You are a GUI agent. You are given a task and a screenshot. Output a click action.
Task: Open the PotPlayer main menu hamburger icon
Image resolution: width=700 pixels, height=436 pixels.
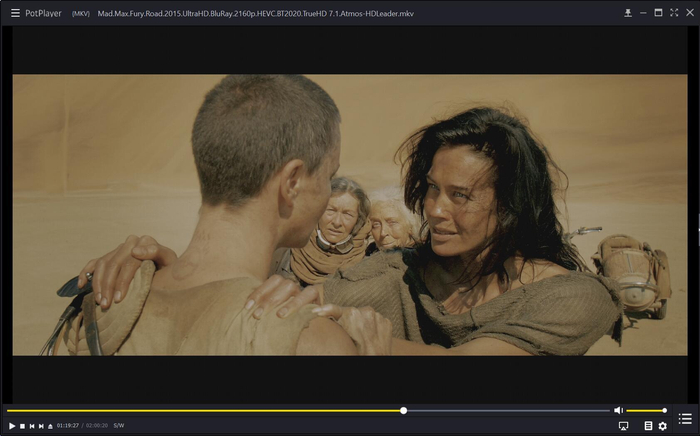point(15,13)
